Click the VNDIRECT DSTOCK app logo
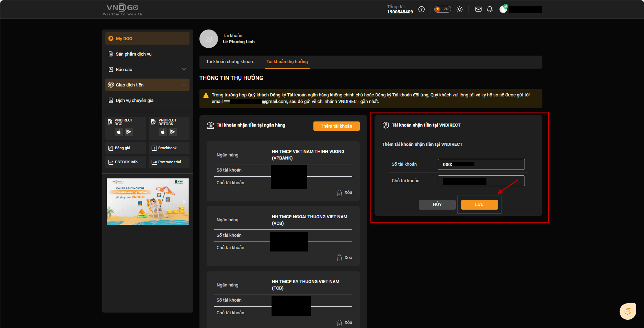Screen dimensions: 644x328 click(x=153, y=122)
